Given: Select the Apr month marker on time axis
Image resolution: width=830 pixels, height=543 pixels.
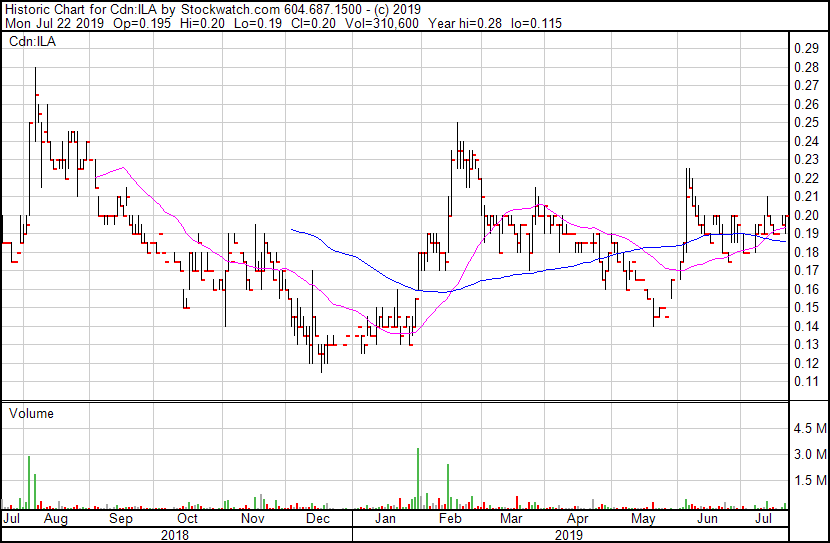Looking at the screenshot, I should (x=576, y=519).
